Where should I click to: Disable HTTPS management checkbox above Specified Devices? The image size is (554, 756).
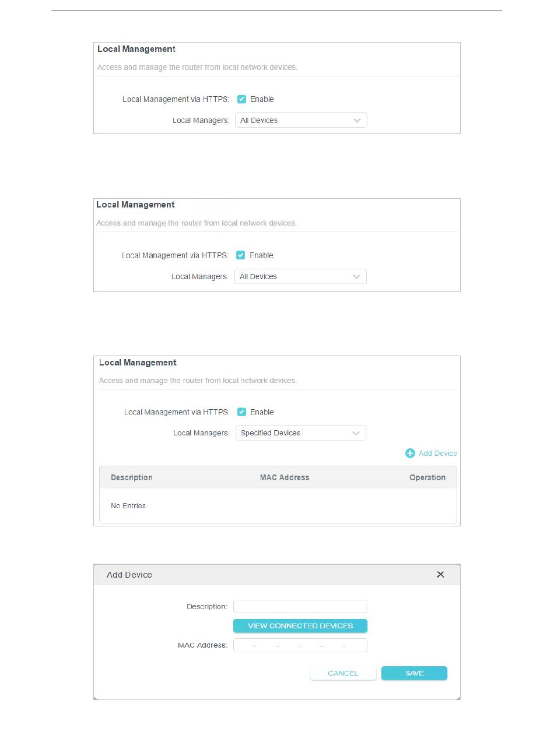point(241,412)
